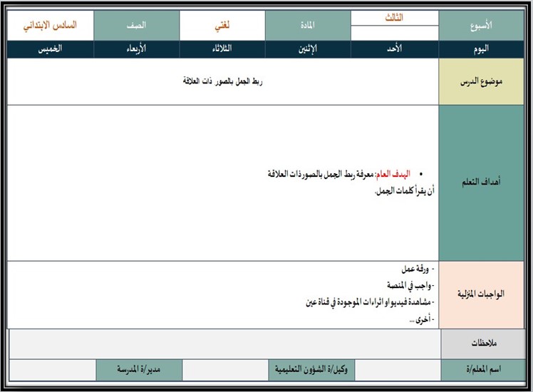This screenshot has width=533, height=392.
Task: Click the lesson topic ربط الجمل بالصور ذات العلاقة
Action: click(x=223, y=81)
